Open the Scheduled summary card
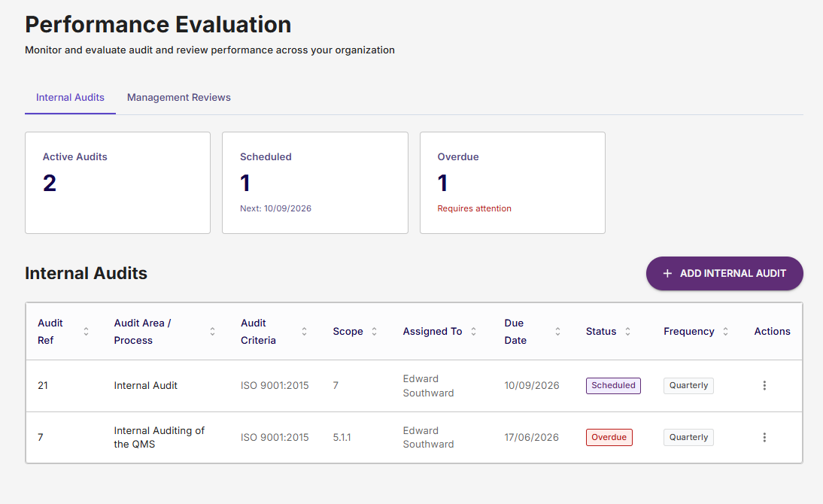823x504 pixels. pyautogui.click(x=315, y=183)
